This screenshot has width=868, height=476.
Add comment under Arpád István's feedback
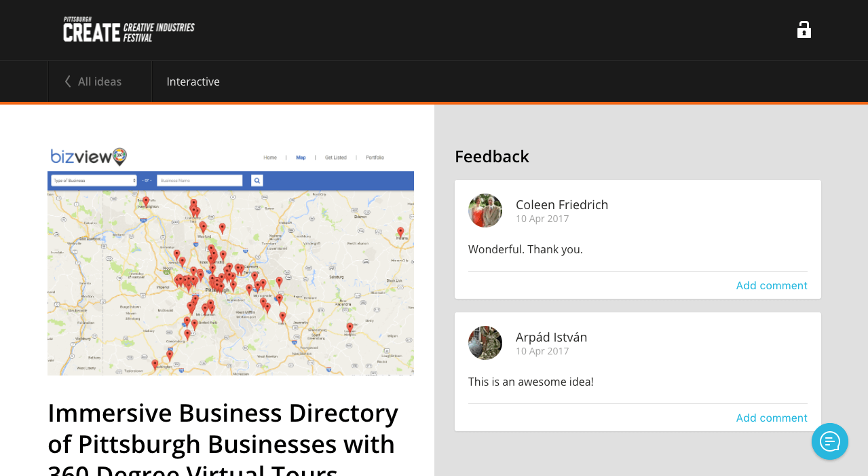pos(772,418)
